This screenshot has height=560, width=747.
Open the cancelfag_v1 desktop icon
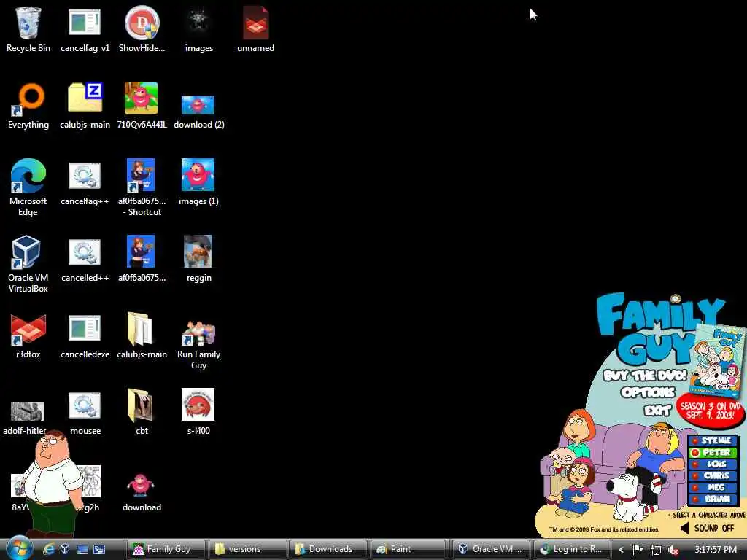85,29
